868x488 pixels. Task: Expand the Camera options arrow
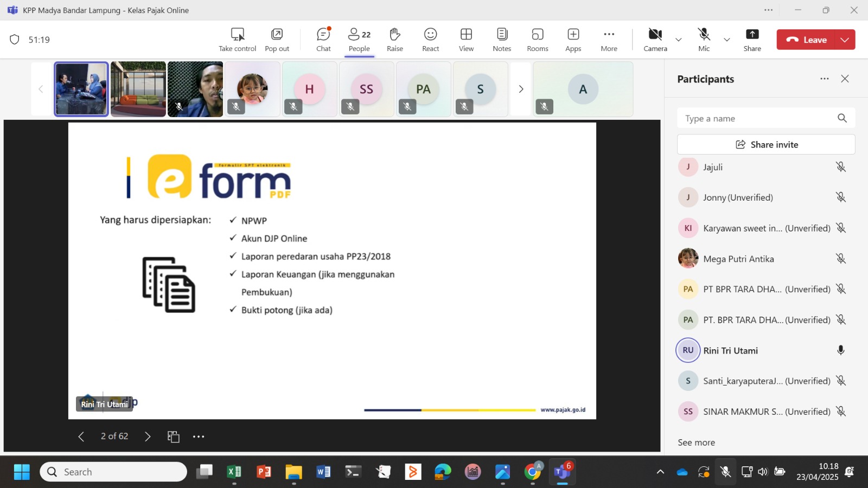point(678,40)
